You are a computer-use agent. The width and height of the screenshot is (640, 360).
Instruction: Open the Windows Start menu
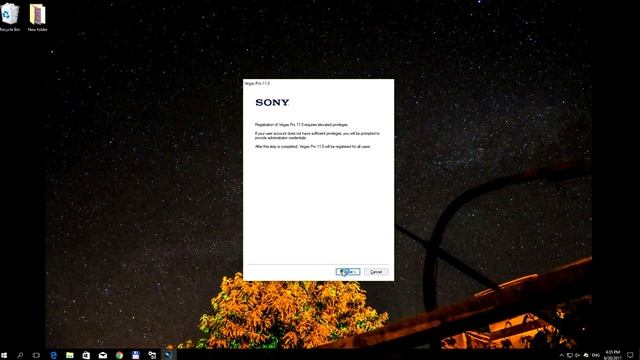coord(4,355)
